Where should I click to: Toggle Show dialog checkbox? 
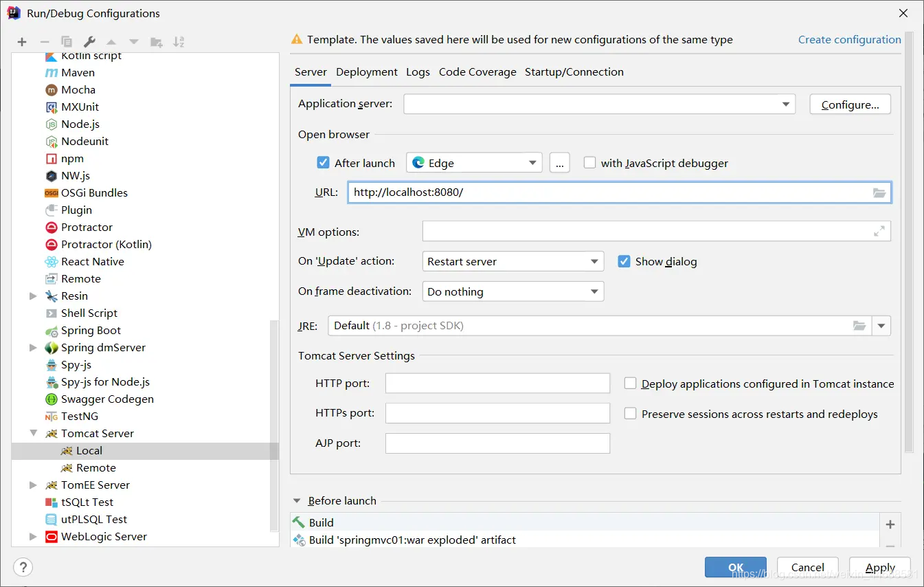(624, 261)
